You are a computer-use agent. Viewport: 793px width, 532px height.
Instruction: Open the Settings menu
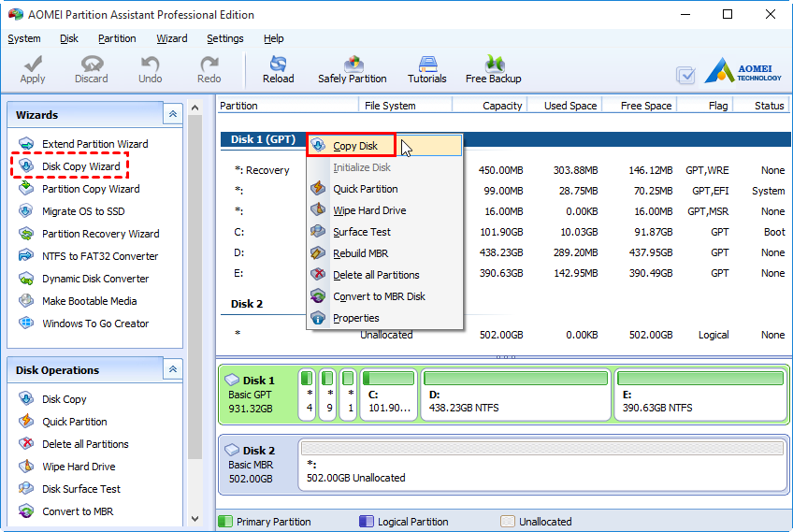click(225, 38)
